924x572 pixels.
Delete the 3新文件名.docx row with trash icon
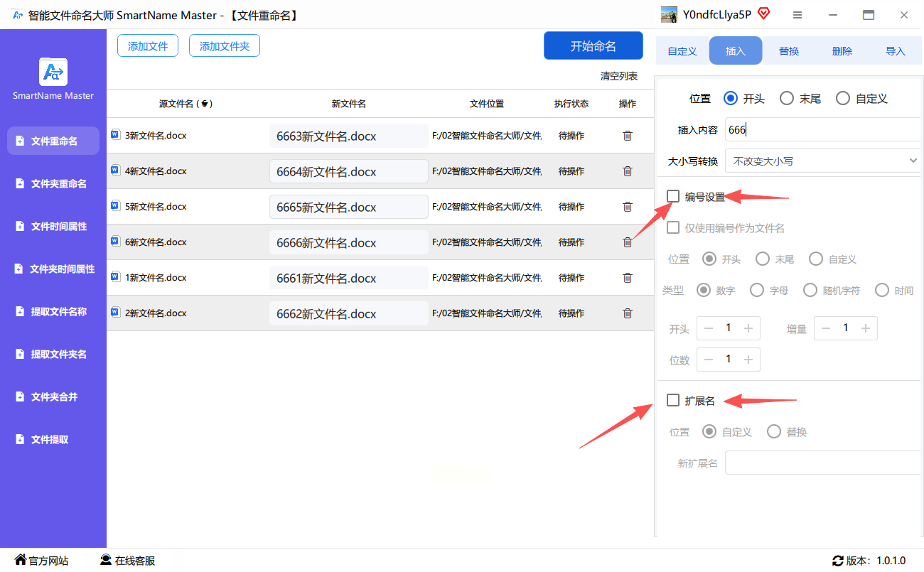click(x=627, y=136)
